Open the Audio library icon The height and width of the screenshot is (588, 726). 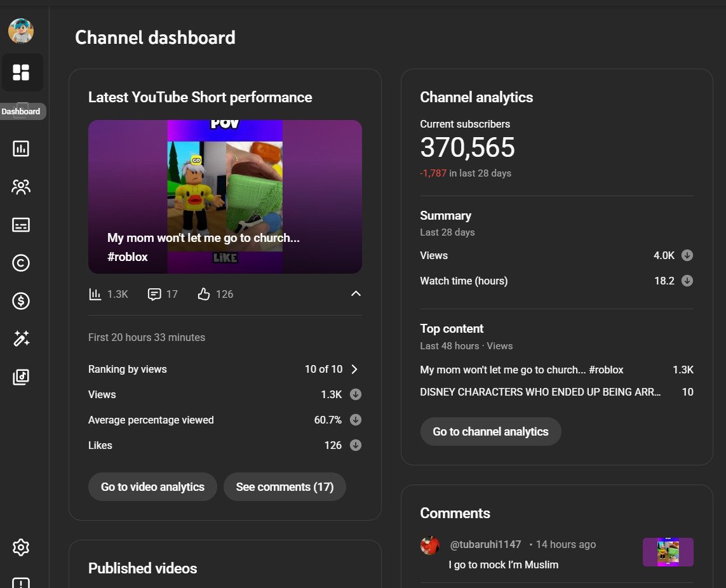tap(22, 377)
